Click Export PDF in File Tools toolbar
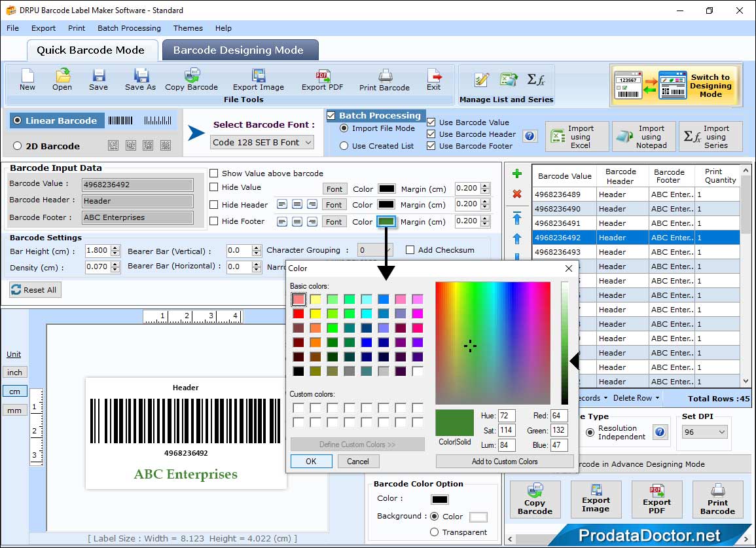The height and width of the screenshot is (548, 756). (323, 80)
